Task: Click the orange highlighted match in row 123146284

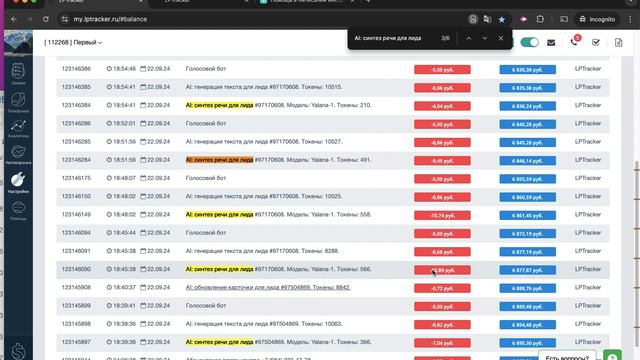Action: point(220,160)
